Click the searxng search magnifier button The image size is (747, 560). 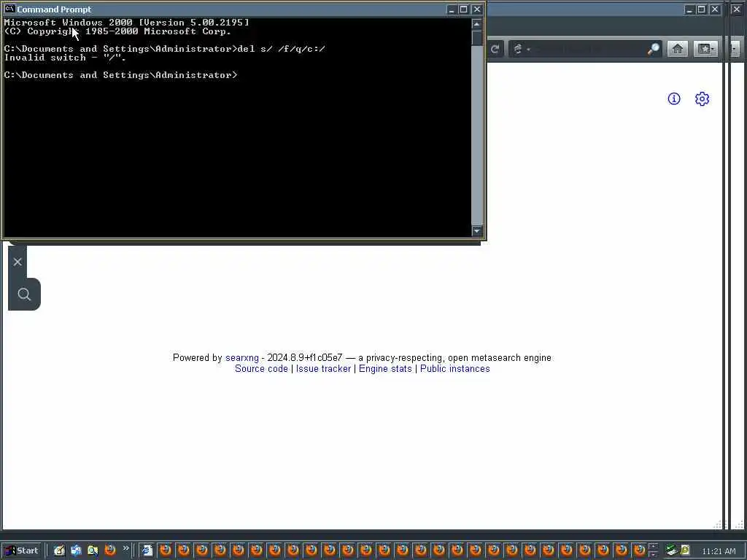pyautogui.click(x=24, y=295)
